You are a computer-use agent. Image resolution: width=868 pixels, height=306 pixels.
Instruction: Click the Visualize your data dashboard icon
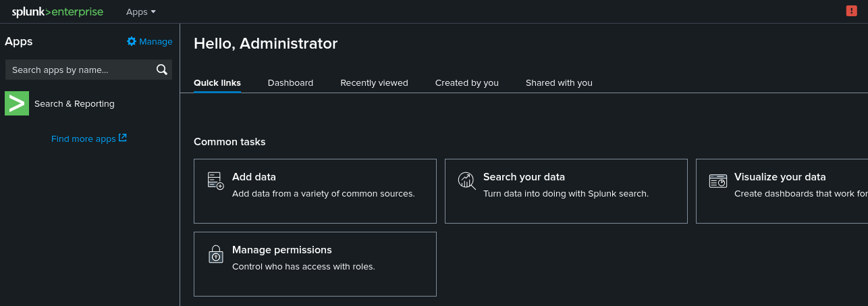(x=717, y=181)
